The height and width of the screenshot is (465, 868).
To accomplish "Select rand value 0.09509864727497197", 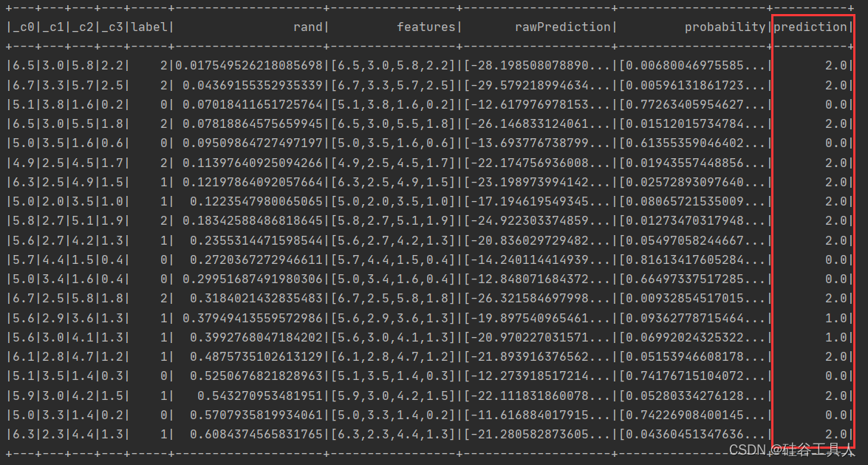I will [x=253, y=143].
